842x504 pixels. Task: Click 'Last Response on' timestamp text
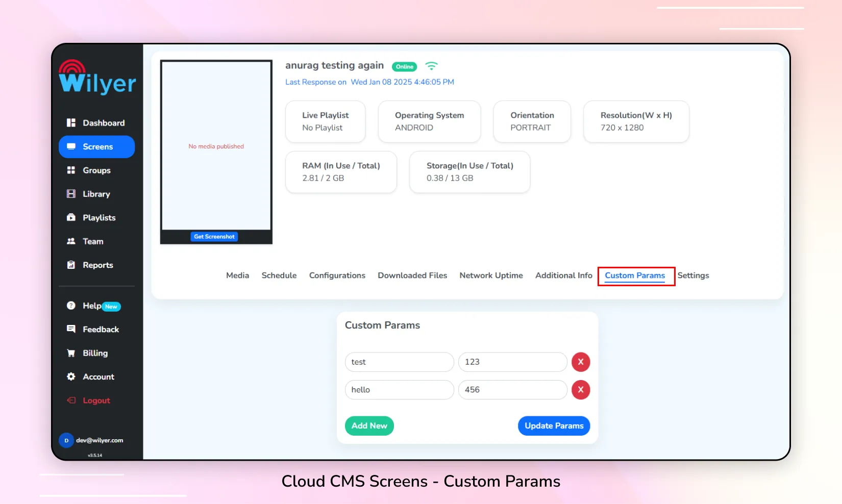[369, 82]
